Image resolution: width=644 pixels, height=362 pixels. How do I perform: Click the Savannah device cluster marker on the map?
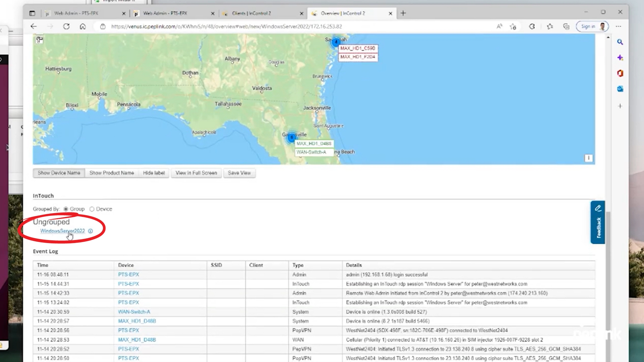coord(336,42)
